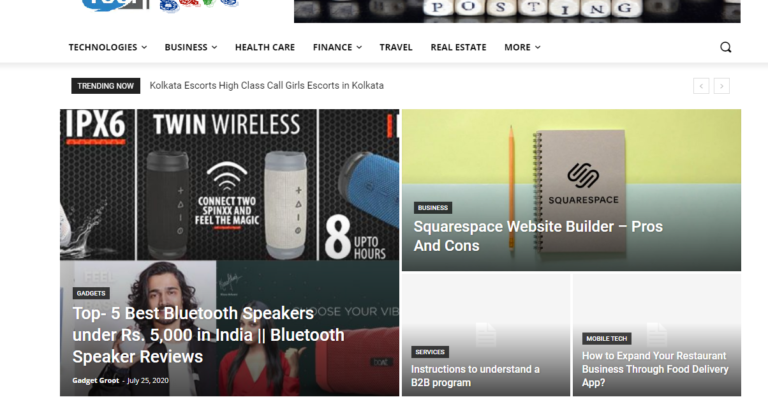
Task: Open the Finance navigation item
Action: point(333,47)
